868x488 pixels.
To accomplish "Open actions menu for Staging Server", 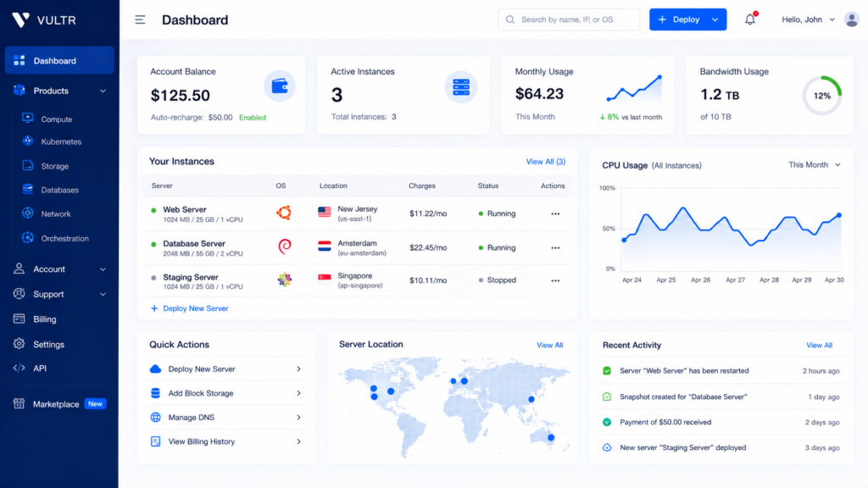I will coord(555,280).
